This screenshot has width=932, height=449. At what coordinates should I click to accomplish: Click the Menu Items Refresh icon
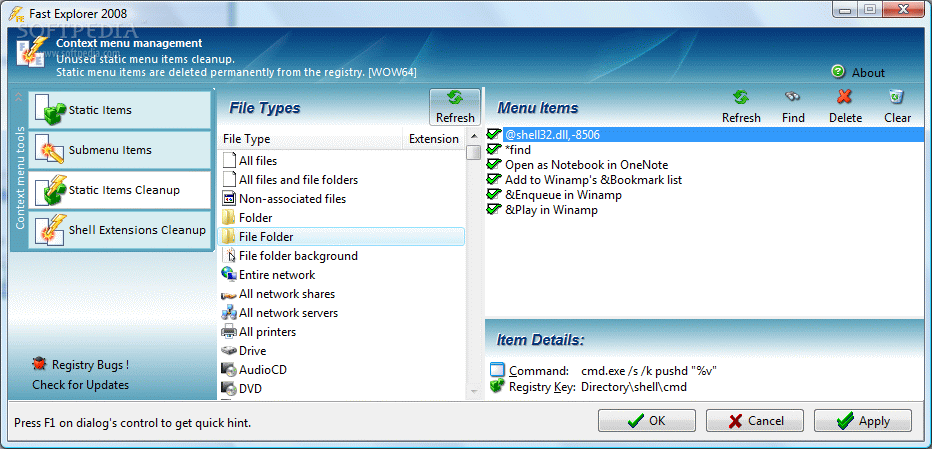coord(741,97)
